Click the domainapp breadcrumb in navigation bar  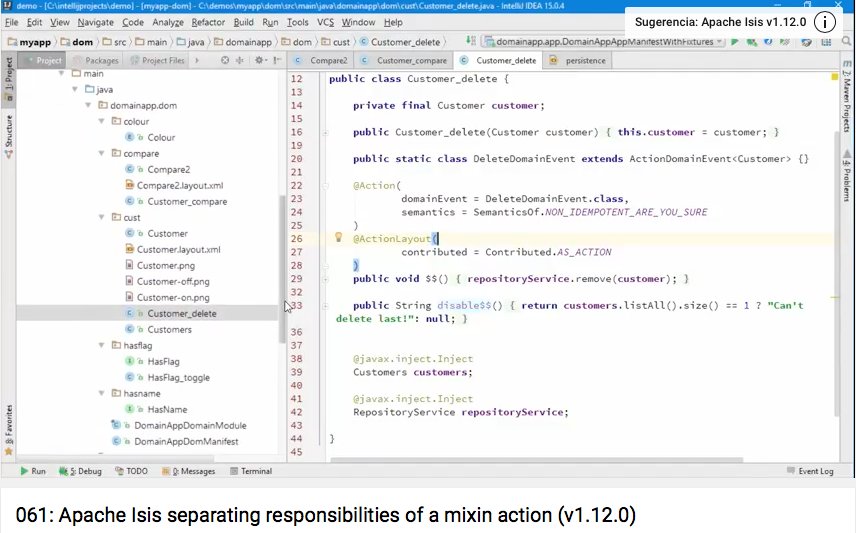coord(243,42)
